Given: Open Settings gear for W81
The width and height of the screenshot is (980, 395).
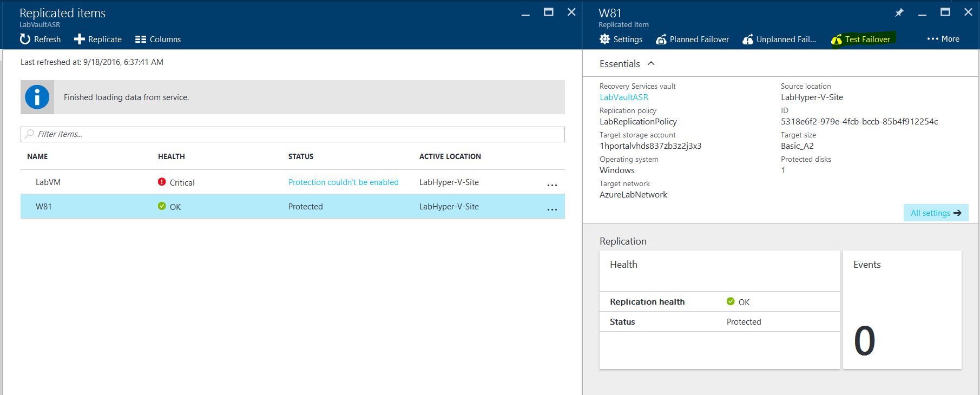Looking at the screenshot, I should [605, 39].
